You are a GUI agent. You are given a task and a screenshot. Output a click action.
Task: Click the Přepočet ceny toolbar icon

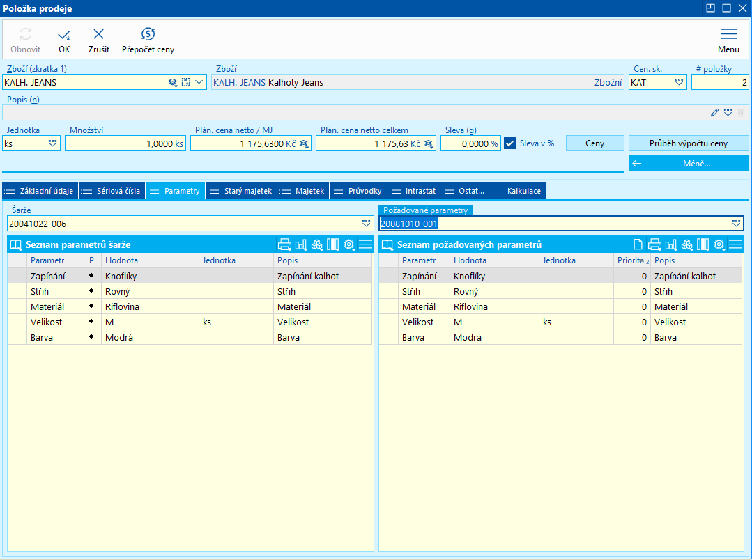148,35
